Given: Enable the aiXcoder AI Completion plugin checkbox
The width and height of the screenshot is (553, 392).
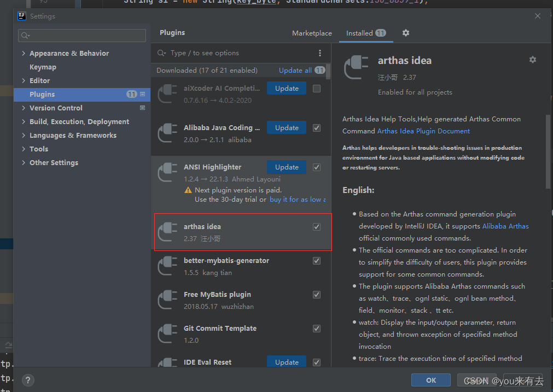Looking at the screenshot, I should [x=317, y=89].
